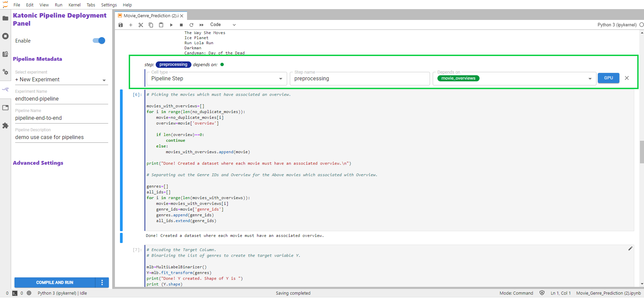Open the extension manager puzzle icon
644x298 pixels.
[x=5, y=126]
